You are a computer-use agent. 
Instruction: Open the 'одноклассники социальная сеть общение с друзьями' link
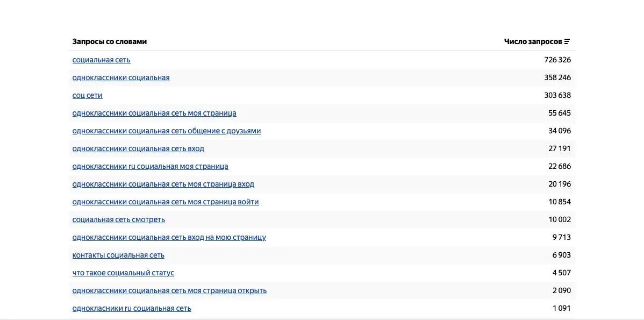click(x=167, y=131)
